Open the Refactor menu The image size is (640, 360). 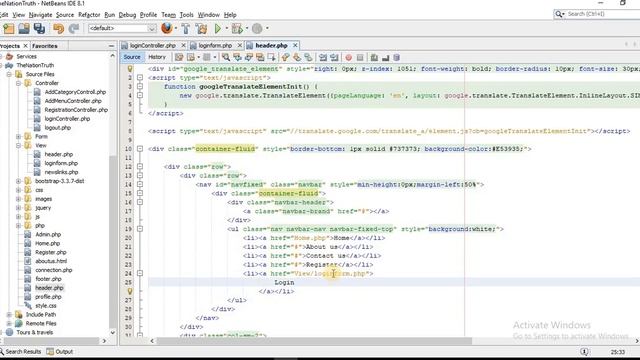[89, 15]
